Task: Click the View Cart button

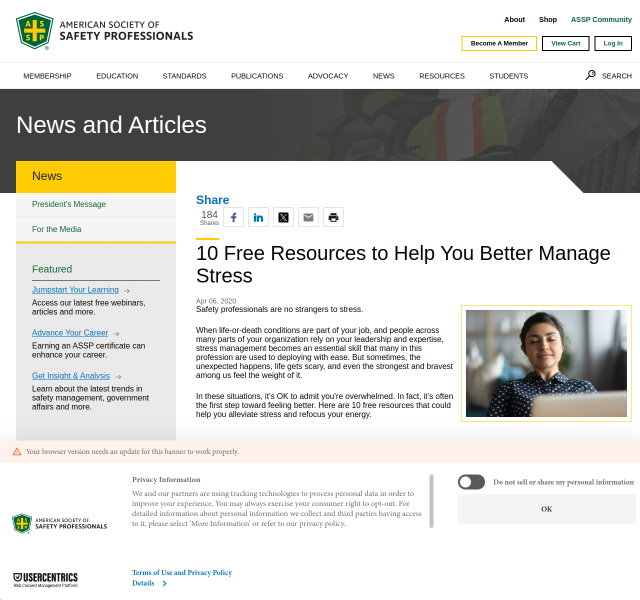Action: (x=566, y=43)
